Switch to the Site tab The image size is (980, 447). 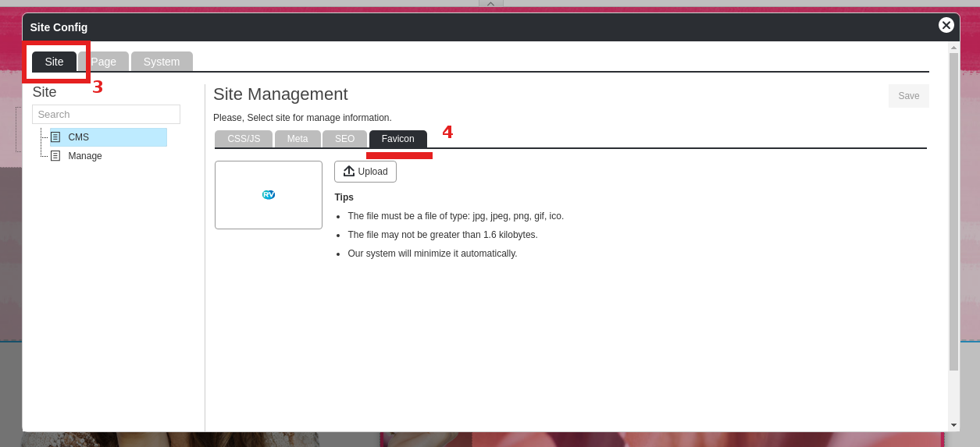click(54, 62)
